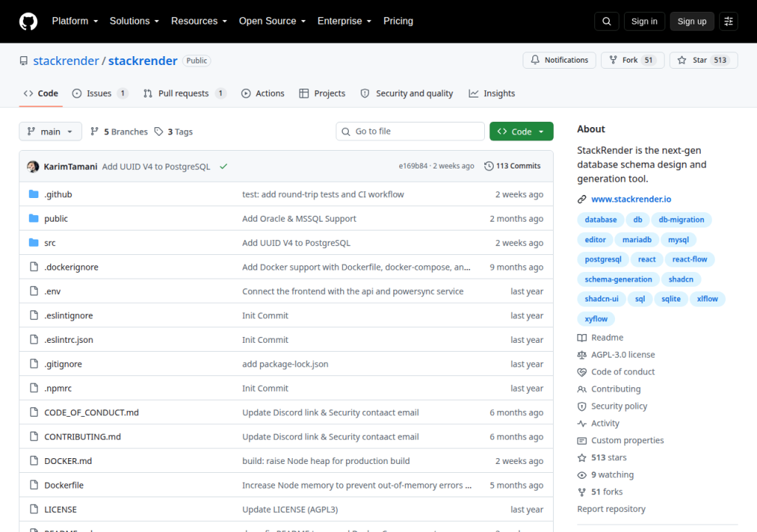This screenshot has width=757, height=532.
Task: Open commit 'Update LICENSE (AGPL3)'
Action: [290, 509]
